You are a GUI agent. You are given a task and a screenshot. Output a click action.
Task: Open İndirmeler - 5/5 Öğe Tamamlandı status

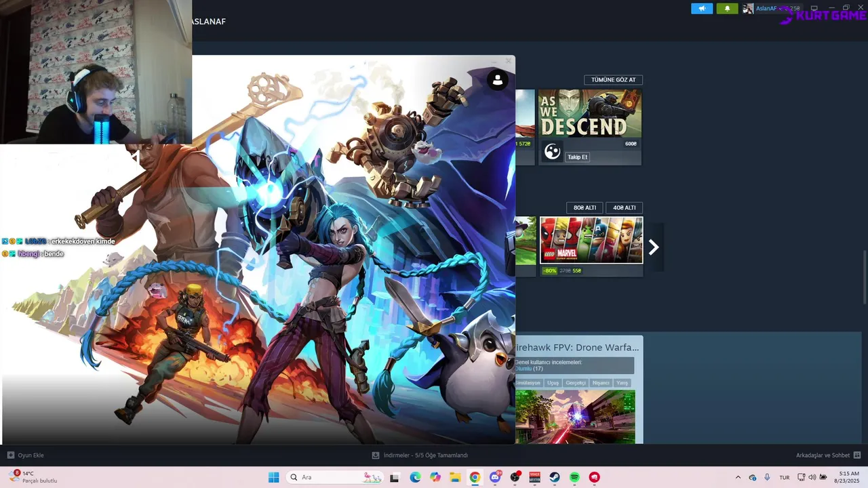[426, 455]
